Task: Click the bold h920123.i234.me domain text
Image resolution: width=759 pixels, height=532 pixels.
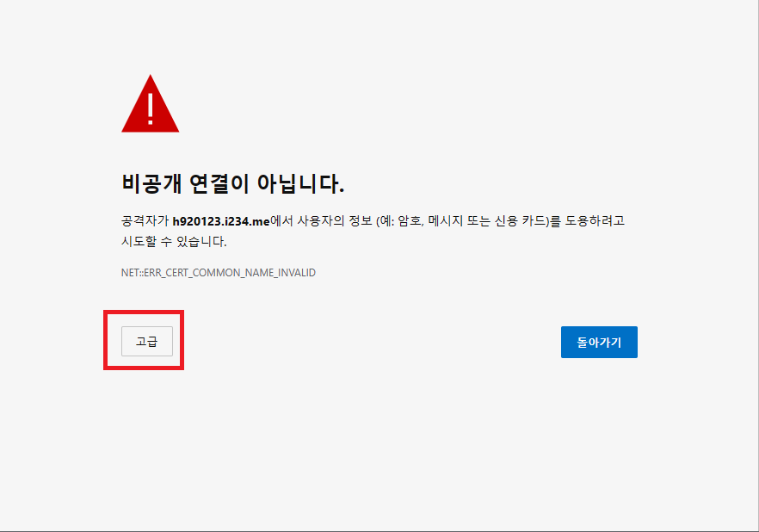Action: click(x=221, y=221)
